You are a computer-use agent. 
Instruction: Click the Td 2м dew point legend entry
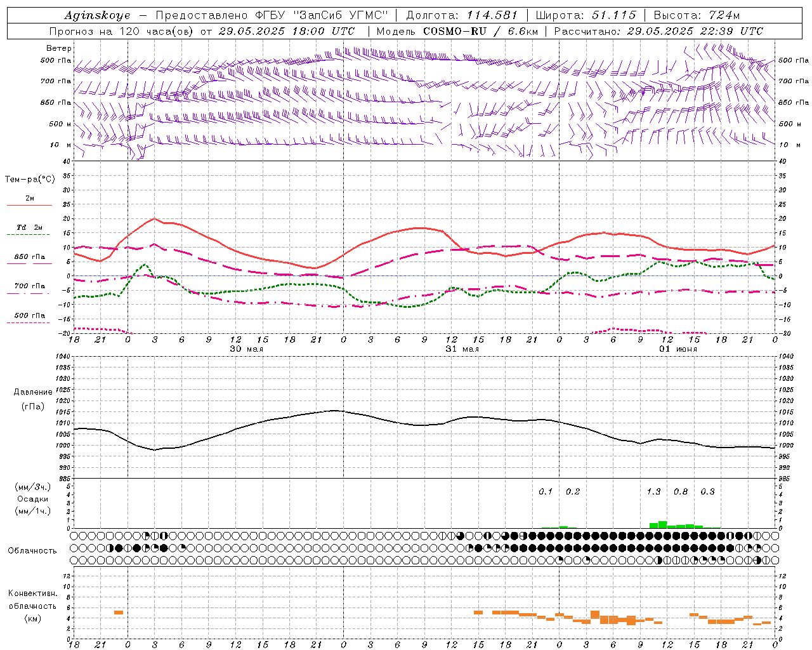[x=30, y=227]
